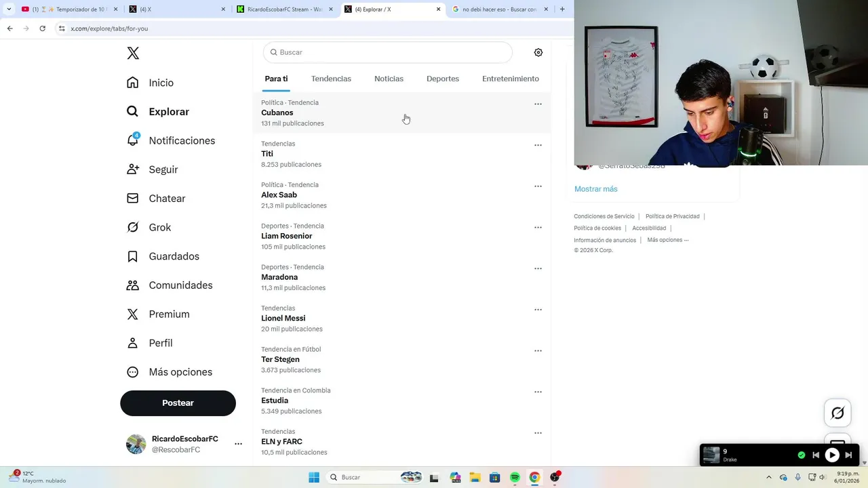Switch to the Noticias tab
The height and width of the screenshot is (488, 868).
389,79
